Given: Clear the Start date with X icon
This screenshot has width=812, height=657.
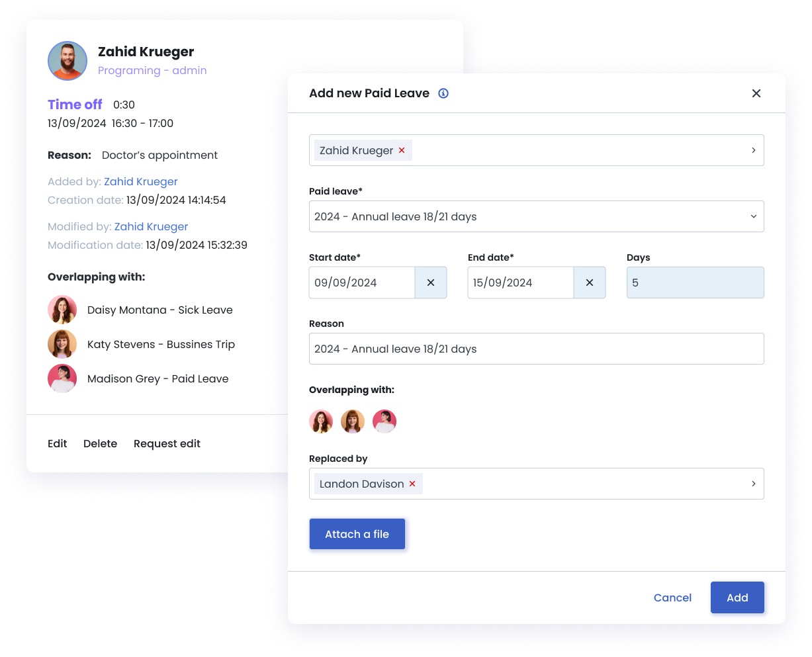Looking at the screenshot, I should point(431,283).
